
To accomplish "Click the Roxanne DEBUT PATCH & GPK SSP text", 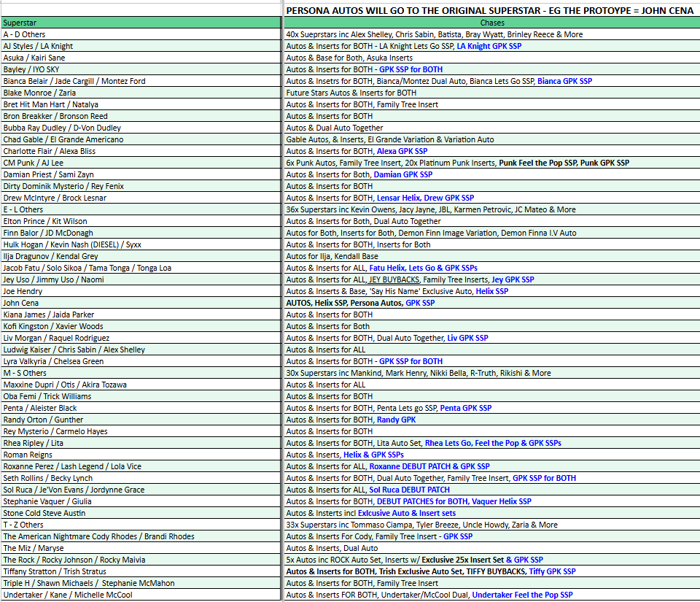I will tap(429, 466).
